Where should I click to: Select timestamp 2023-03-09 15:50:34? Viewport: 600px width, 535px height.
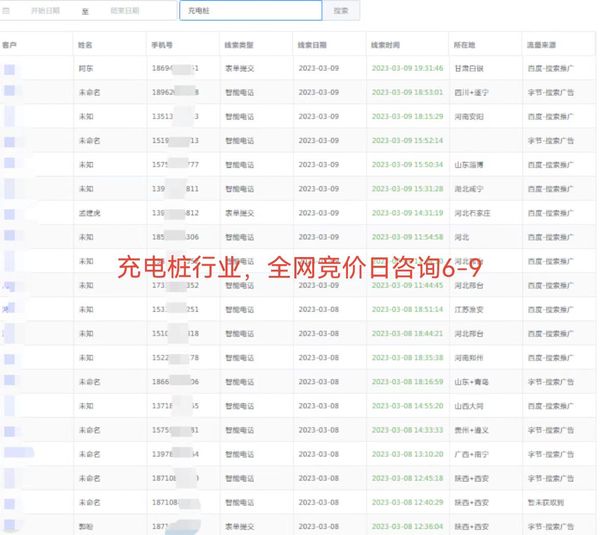408,165
